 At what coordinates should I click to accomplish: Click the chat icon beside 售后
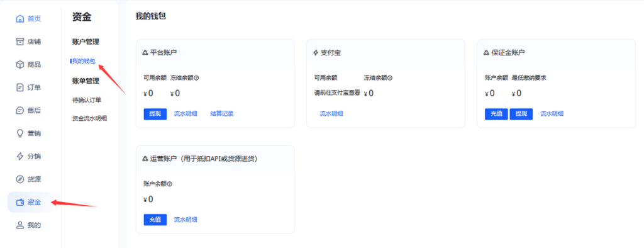19,111
